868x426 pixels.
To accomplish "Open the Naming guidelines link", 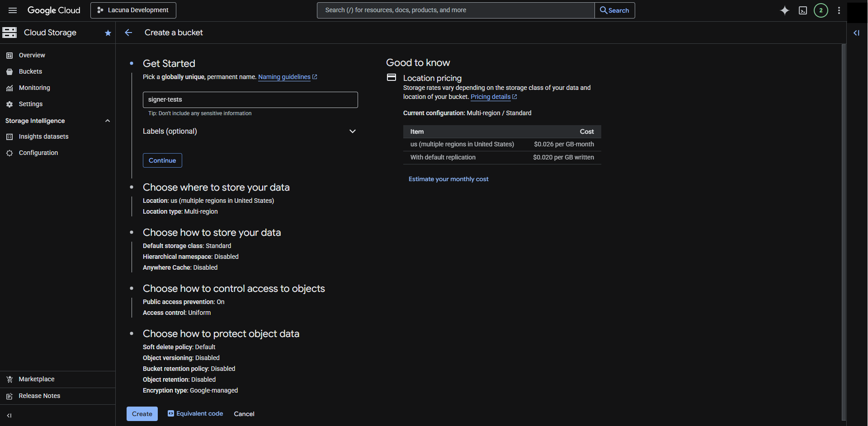I will [284, 77].
